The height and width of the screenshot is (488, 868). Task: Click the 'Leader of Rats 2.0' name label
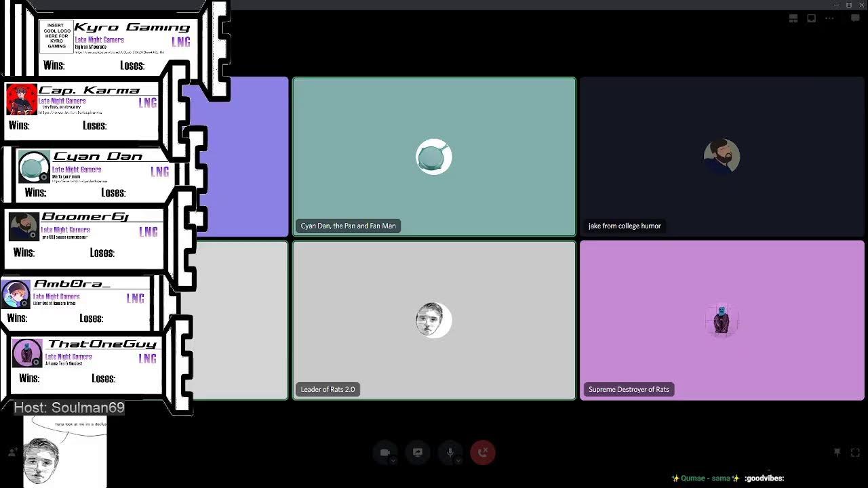[x=328, y=389]
